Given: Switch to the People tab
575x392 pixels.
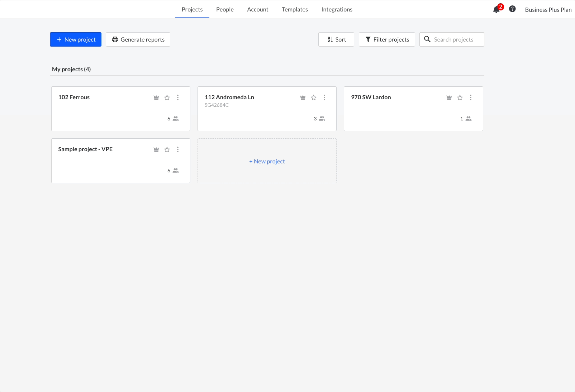Looking at the screenshot, I should (x=225, y=9).
